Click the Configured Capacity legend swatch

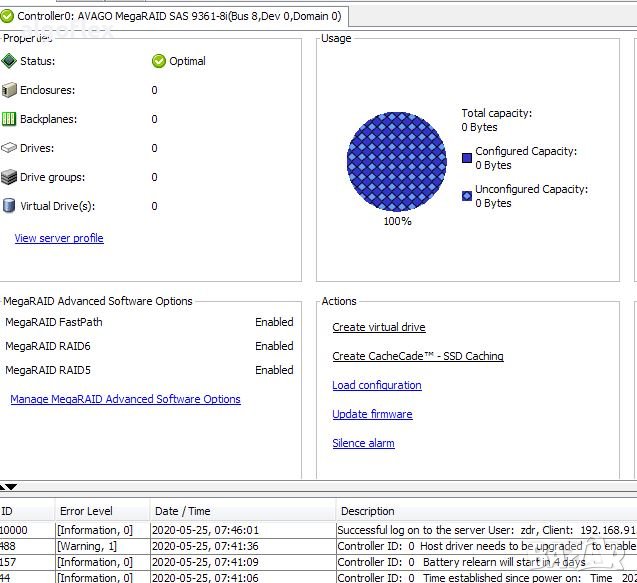[x=467, y=158]
